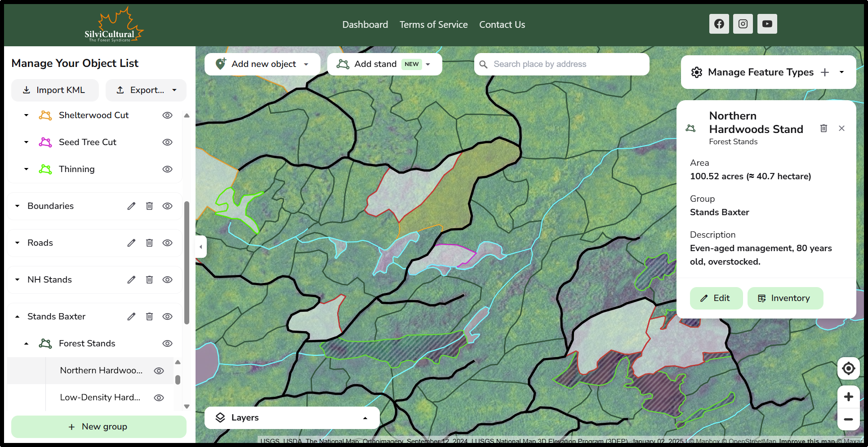Click the Inventory button for the stand
This screenshot has height=447, width=868.
(785, 298)
